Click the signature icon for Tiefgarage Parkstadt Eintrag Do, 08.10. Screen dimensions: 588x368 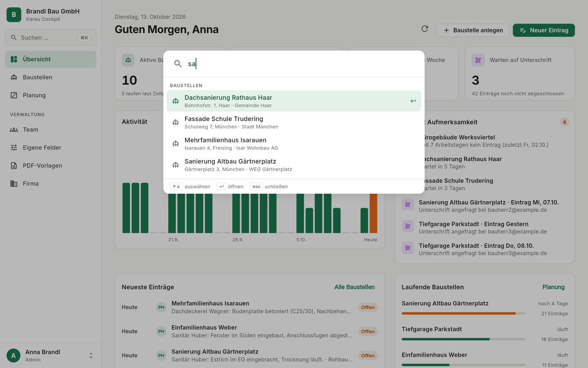(x=408, y=248)
